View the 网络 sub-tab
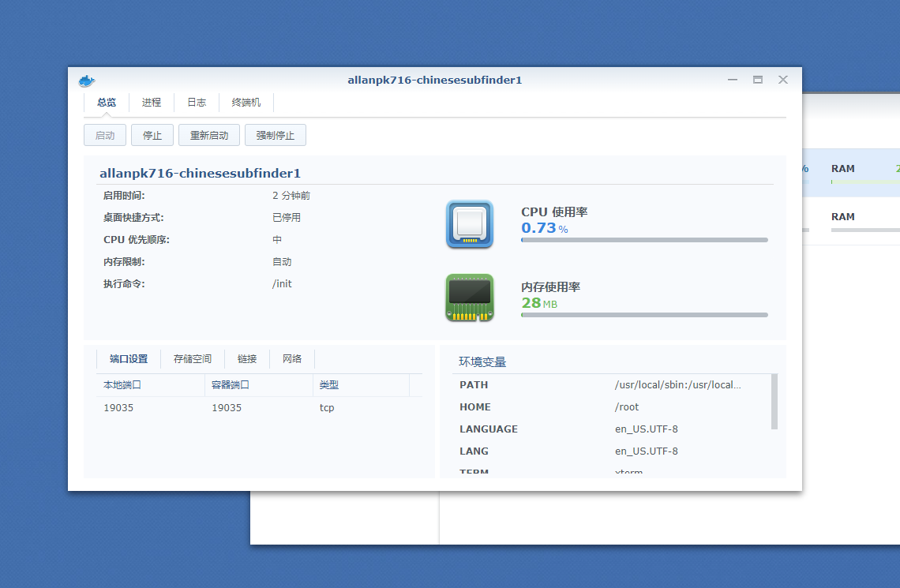 tap(291, 358)
